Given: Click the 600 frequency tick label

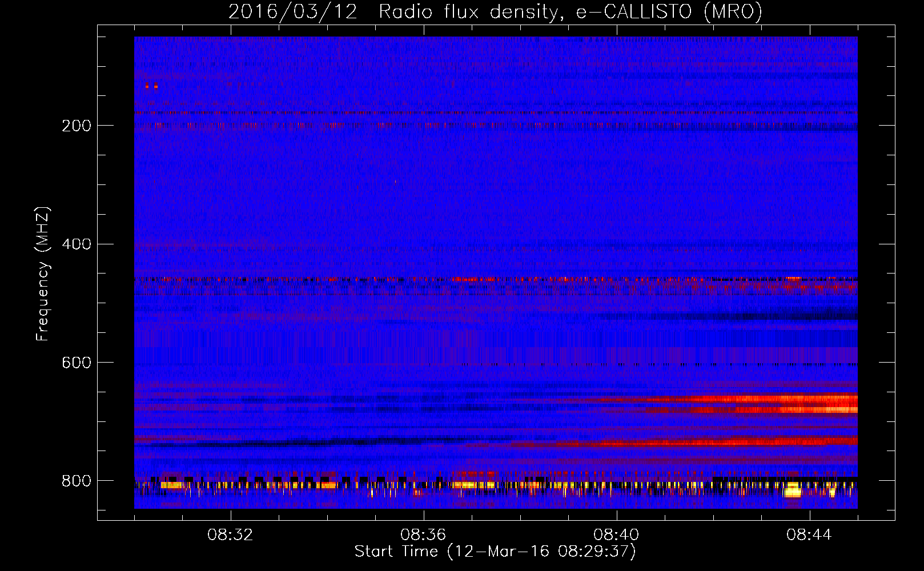Looking at the screenshot, I should 77,363.
